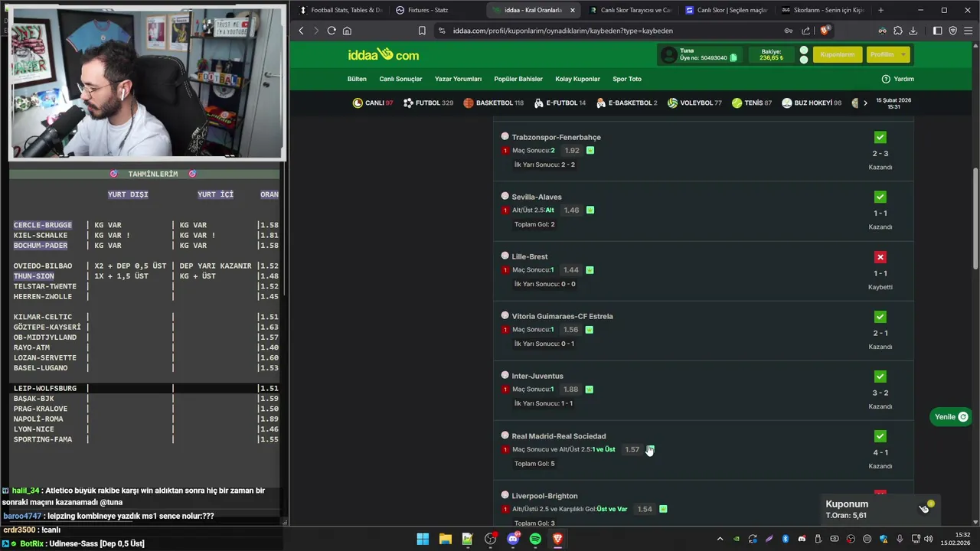Screen dimensions: 980x551
Task: Click upper round toggle beside Bakiye
Action: [x=804, y=51]
